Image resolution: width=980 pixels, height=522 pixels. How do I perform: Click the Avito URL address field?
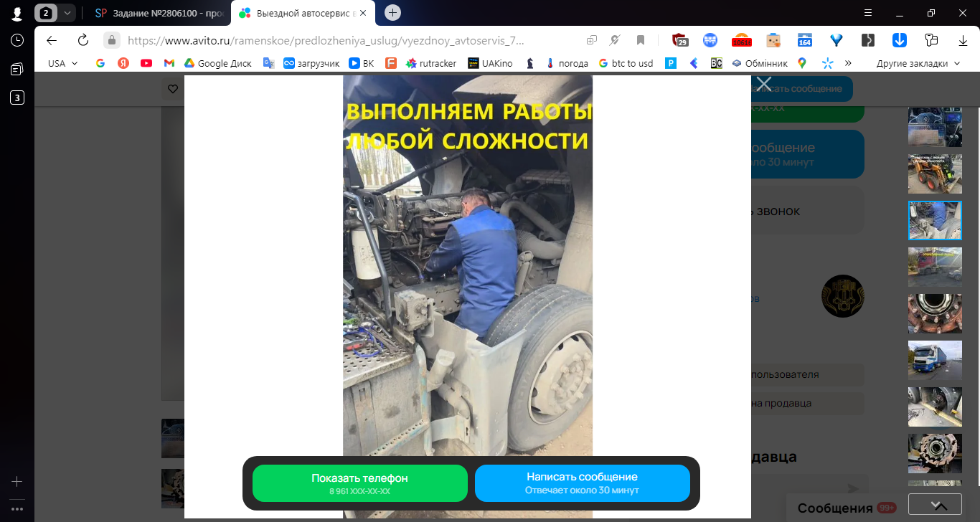(326, 40)
